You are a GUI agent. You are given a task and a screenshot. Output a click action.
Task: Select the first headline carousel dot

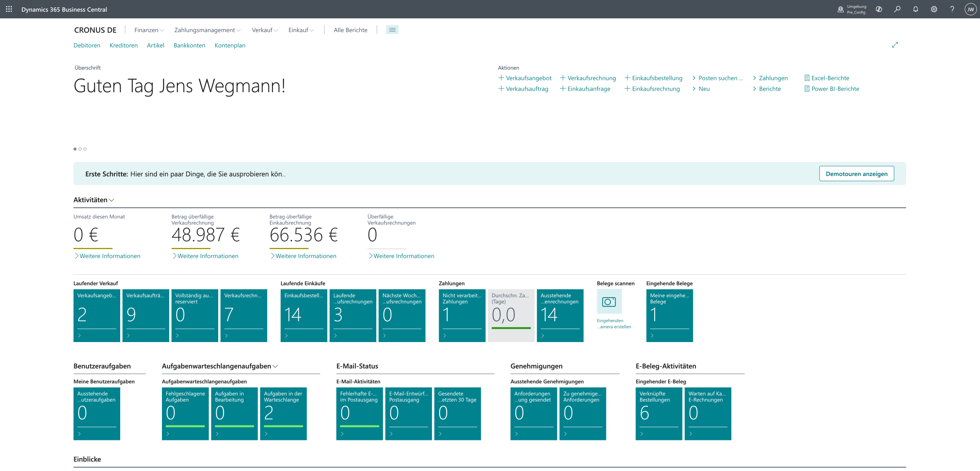[75, 149]
